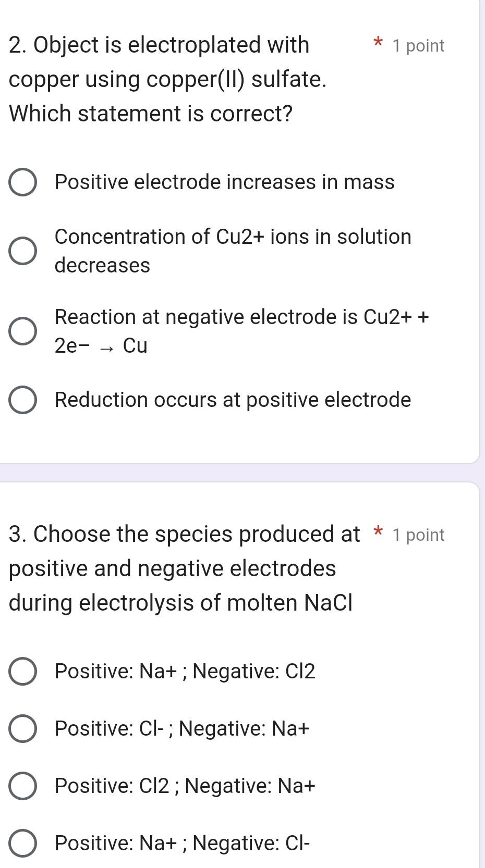Pick radio circle beside 'Reaction at negative electrode'
The width and height of the screenshot is (485, 868).
tap(22, 331)
